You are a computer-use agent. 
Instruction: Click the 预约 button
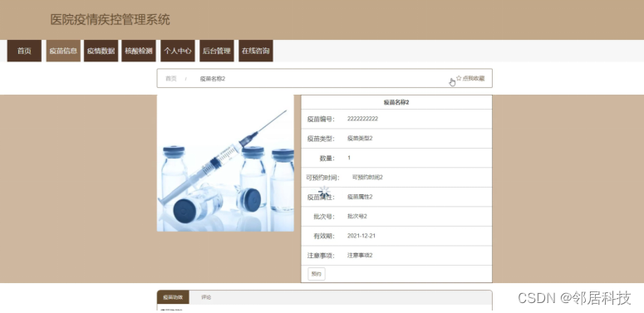coord(317,274)
